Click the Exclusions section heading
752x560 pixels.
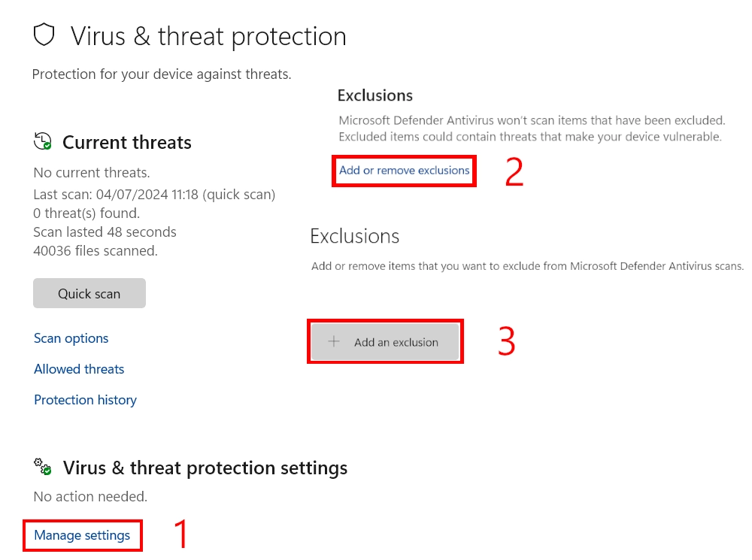(374, 95)
